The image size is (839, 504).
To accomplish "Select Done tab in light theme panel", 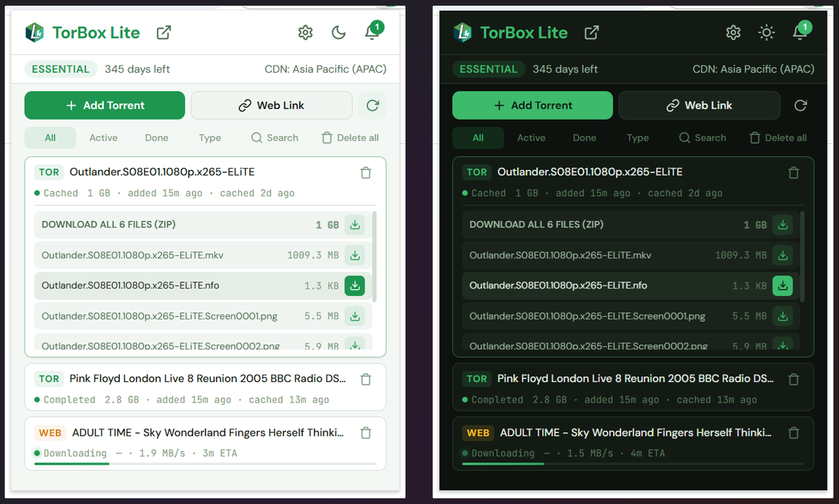I will pos(157,138).
